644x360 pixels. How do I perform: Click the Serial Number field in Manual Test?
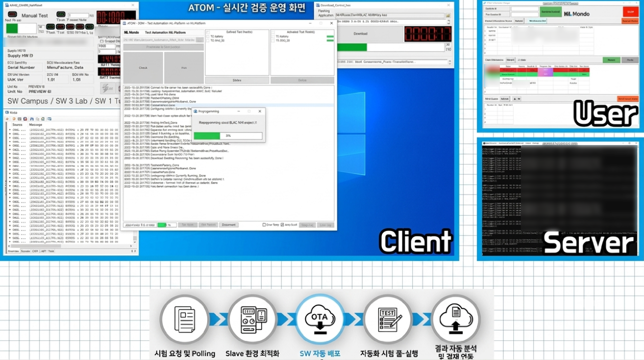(x=25, y=67)
